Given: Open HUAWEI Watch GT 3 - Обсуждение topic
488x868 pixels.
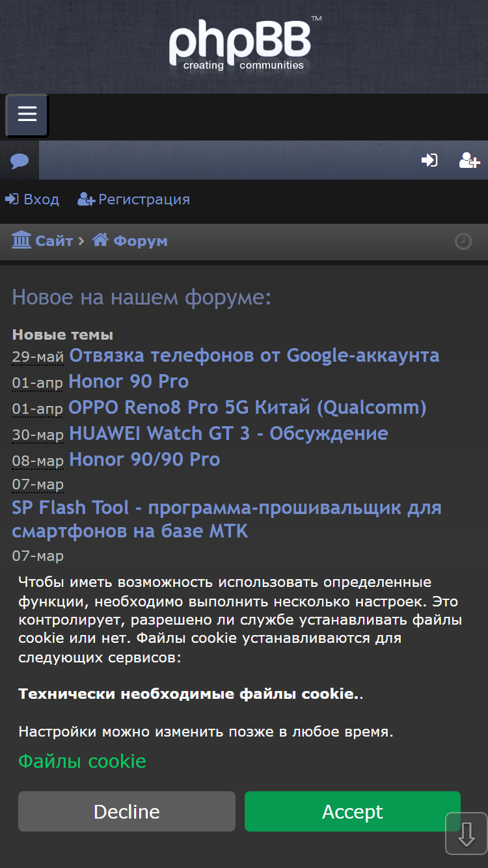Looking at the screenshot, I should tap(228, 433).
